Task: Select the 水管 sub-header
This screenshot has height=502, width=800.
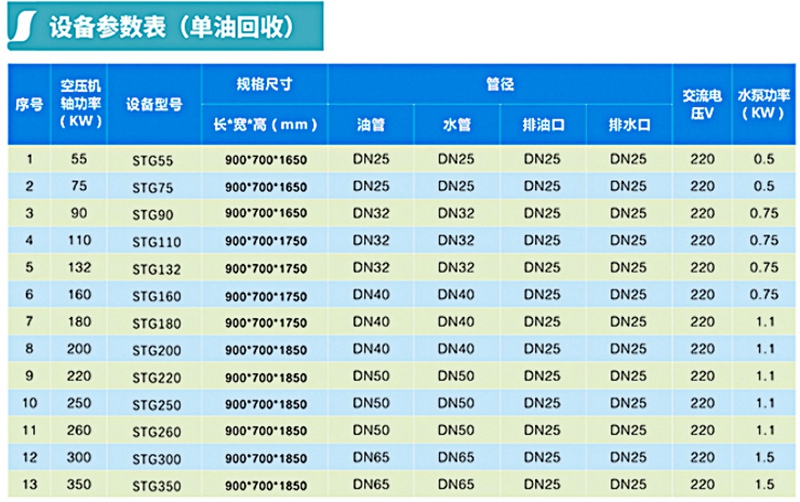Action: (457, 126)
